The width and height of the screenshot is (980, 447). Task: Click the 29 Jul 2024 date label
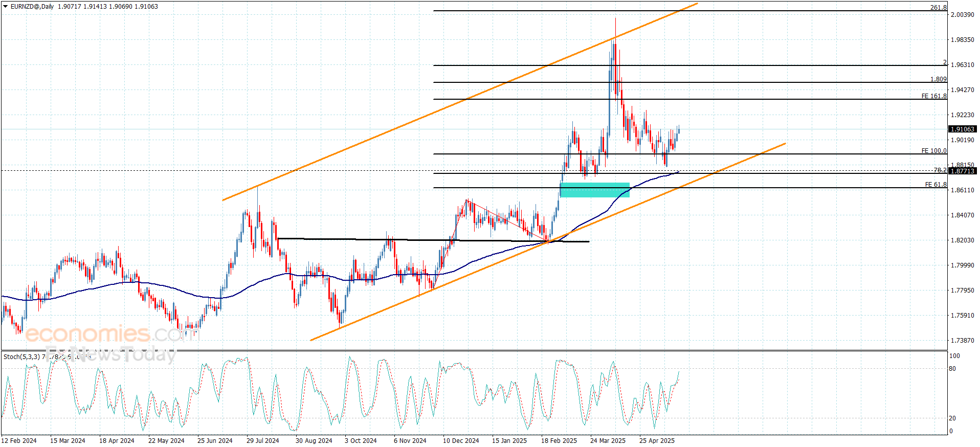click(x=263, y=441)
